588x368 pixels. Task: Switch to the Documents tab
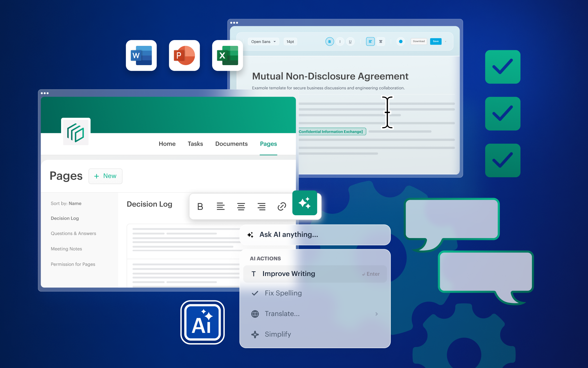[231, 144]
